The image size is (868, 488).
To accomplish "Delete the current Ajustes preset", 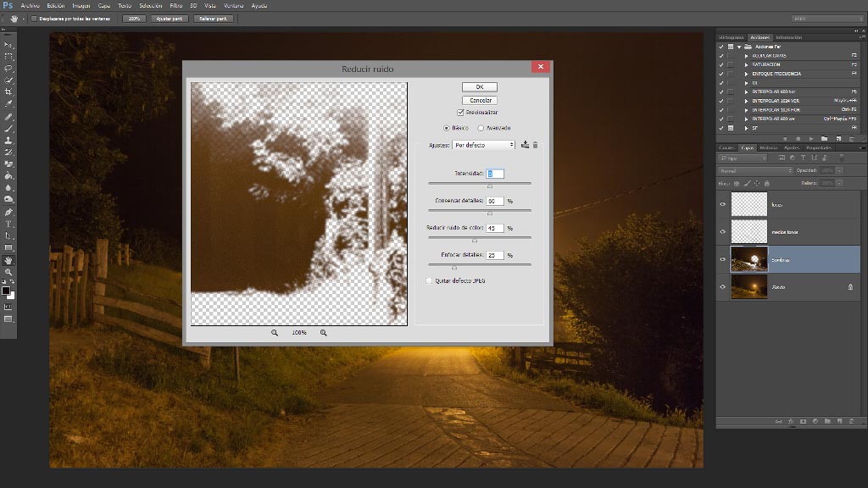I will 536,145.
